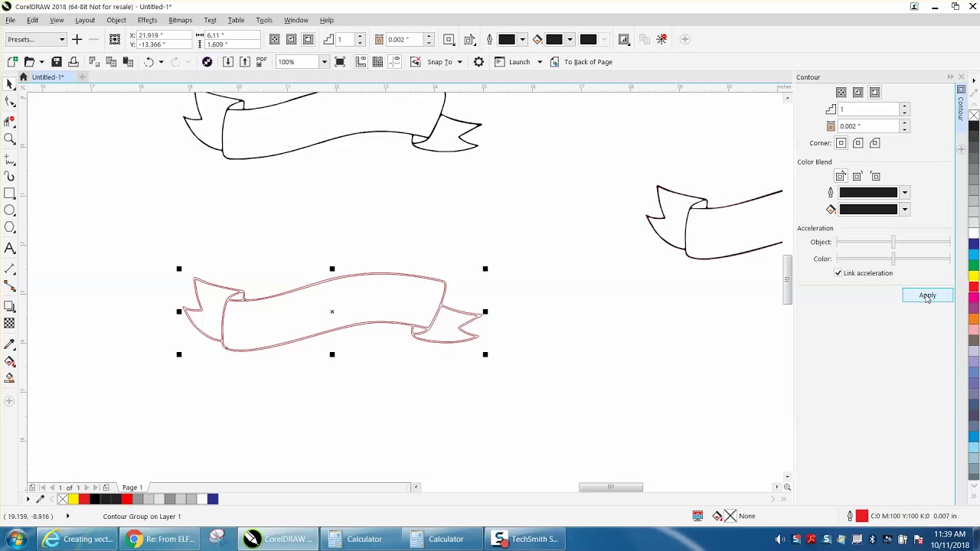Click the Publish to PDF icon

click(262, 62)
